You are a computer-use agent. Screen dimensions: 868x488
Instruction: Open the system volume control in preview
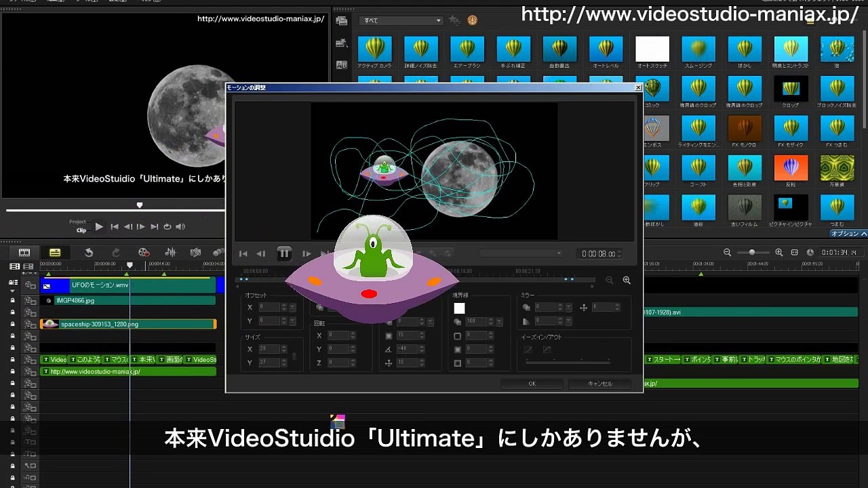pyautogui.click(x=180, y=227)
